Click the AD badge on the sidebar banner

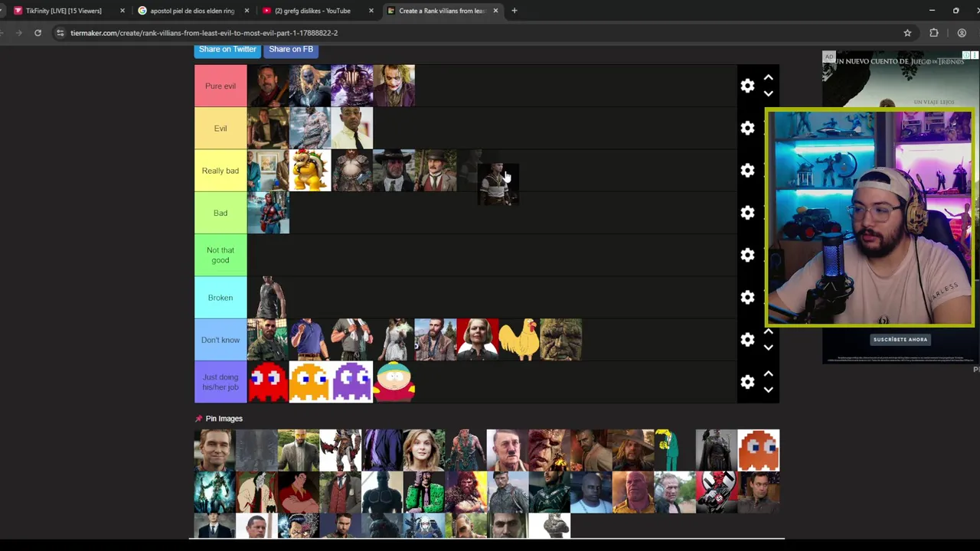(x=829, y=57)
